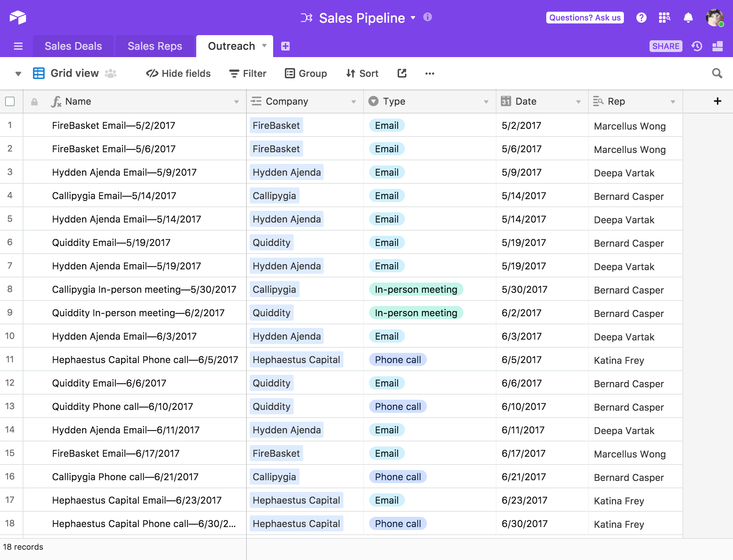Image resolution: width=733 pixels, height=560 pixels.
Task: Click In-person meeting tag in row 9
Action: pos(416,313)
